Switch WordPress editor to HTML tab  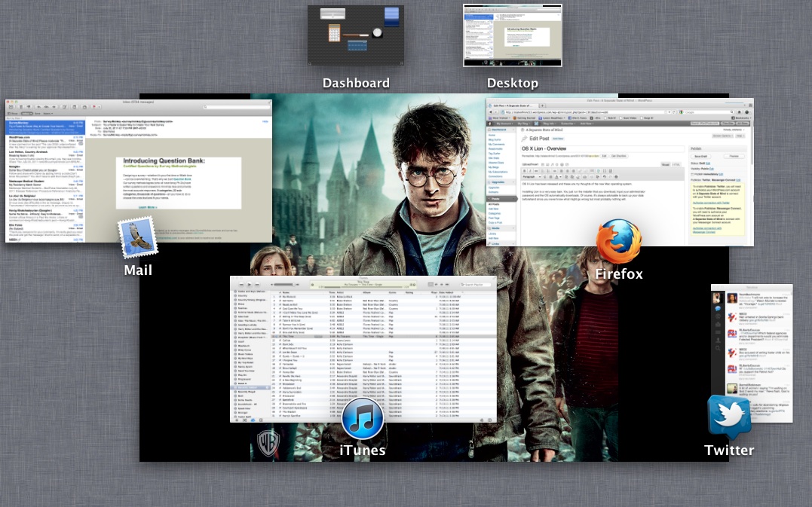(x=676, y=163)
